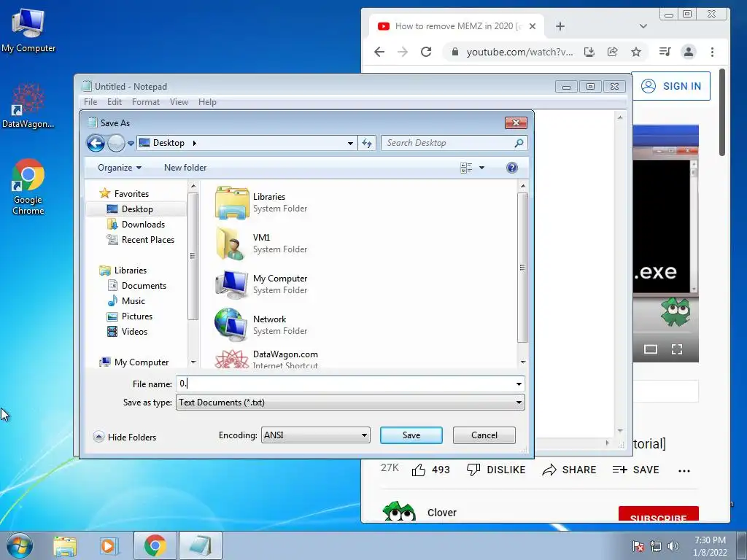
Task: Select Documents under Libraries
Action: (x=136, y=286)
